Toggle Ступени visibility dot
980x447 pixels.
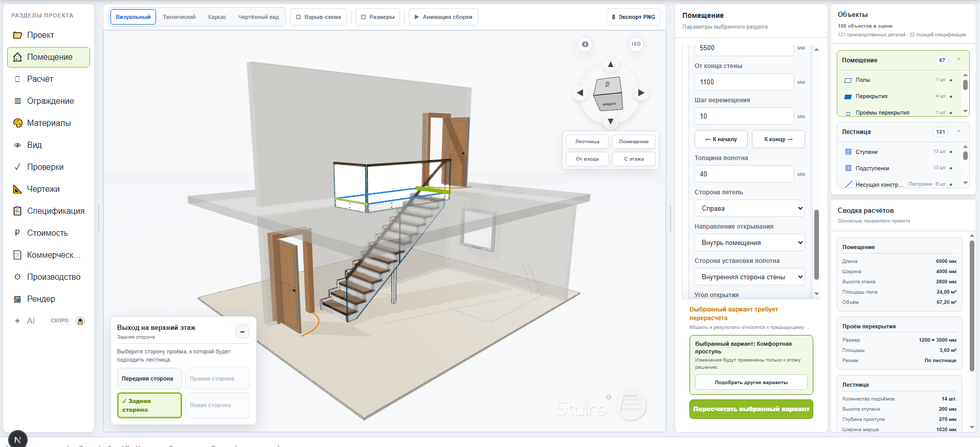951,152
